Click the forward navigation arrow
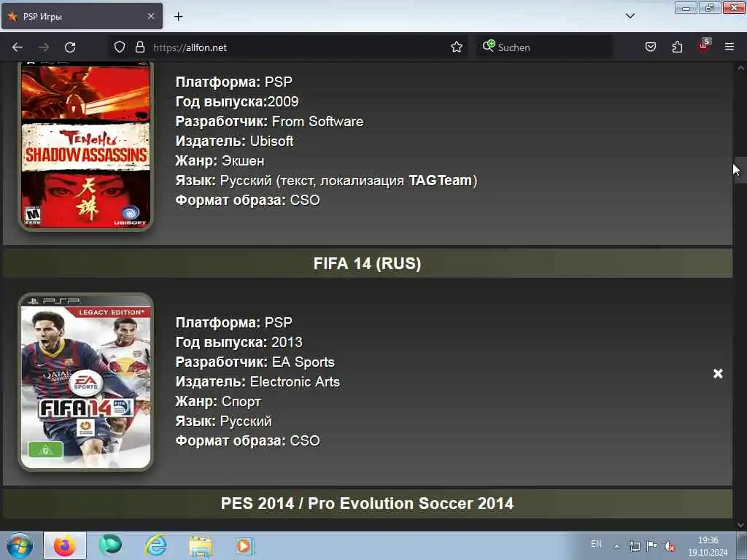 43,47
